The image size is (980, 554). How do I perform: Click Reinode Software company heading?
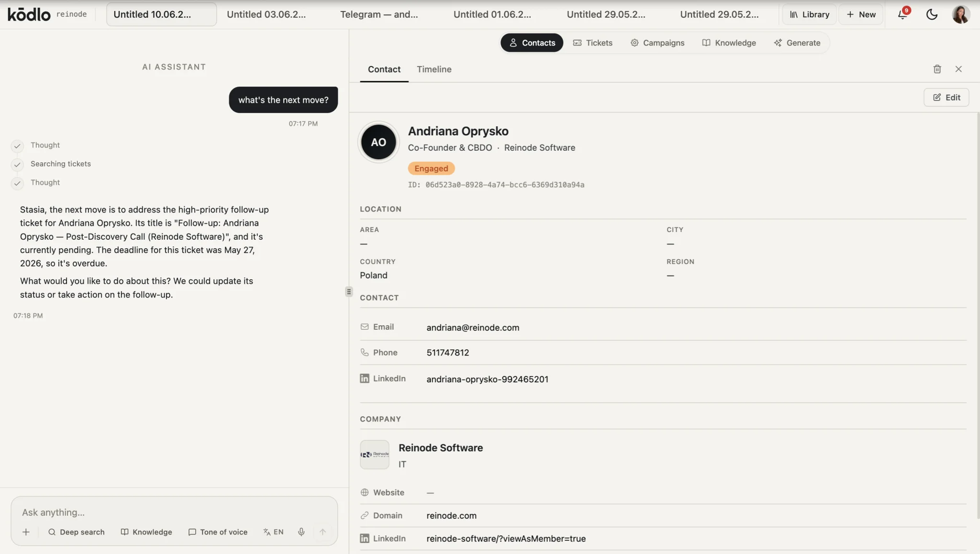point(441,448)
